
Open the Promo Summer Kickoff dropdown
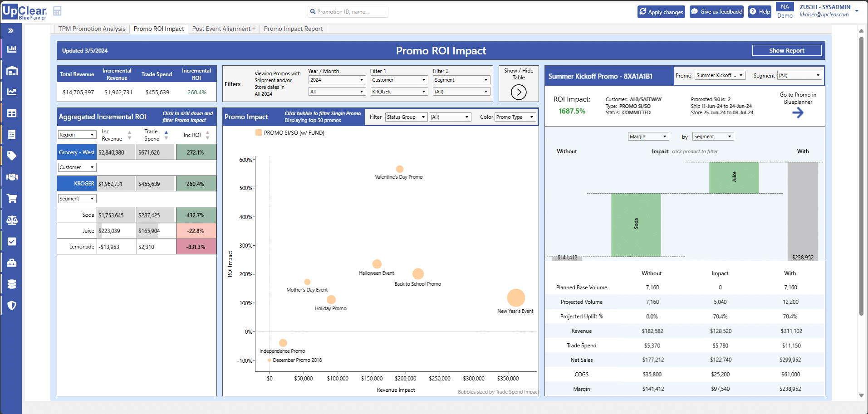(x=720, y=75)
